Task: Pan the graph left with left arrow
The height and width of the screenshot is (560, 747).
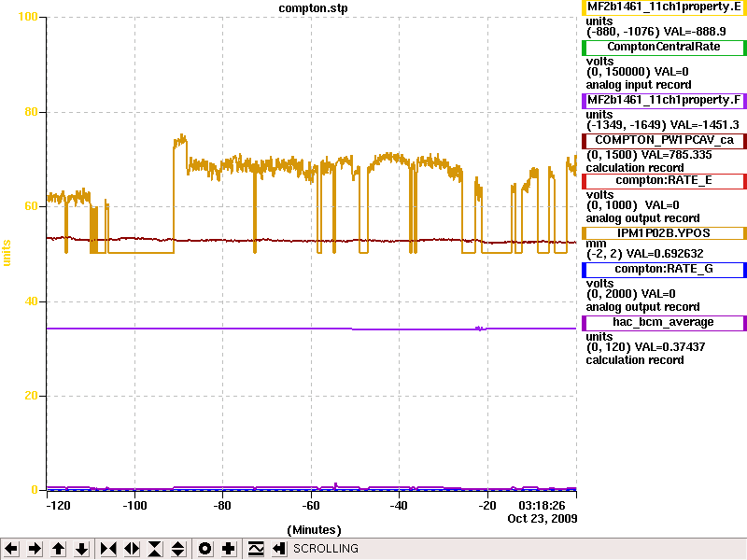Action: coord(11,549)
